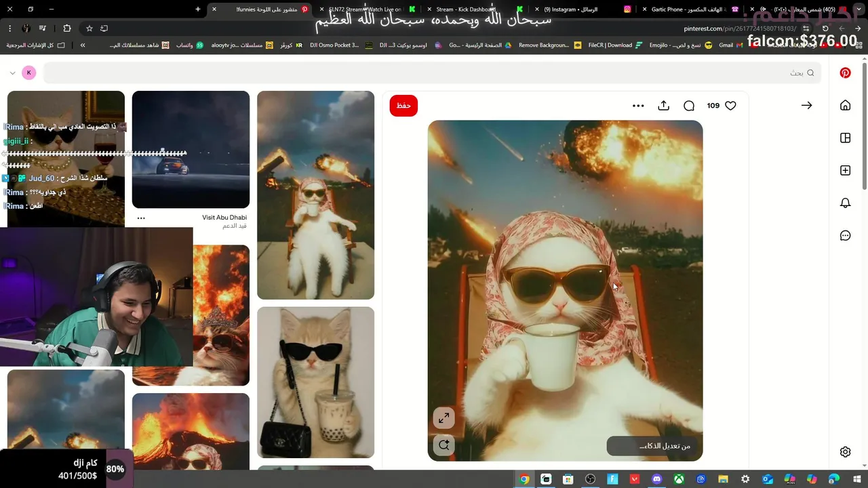
Task: Click the 109 likes count
Action: point(713,106)
